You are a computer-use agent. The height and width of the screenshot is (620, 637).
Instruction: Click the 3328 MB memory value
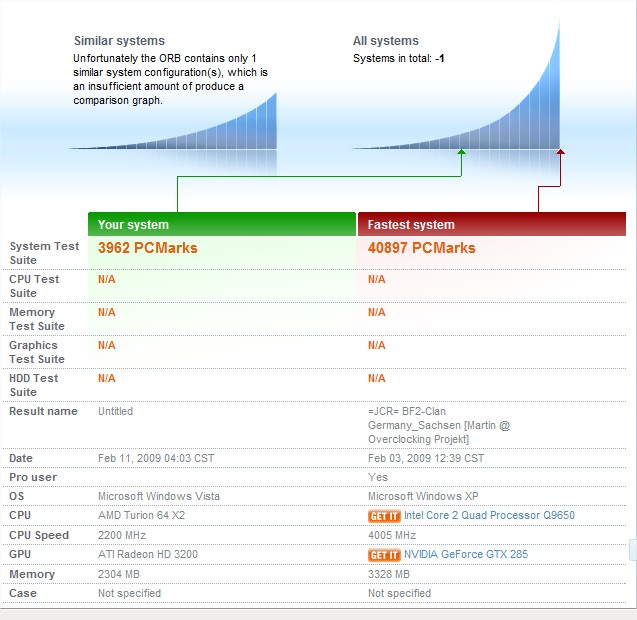389,574
